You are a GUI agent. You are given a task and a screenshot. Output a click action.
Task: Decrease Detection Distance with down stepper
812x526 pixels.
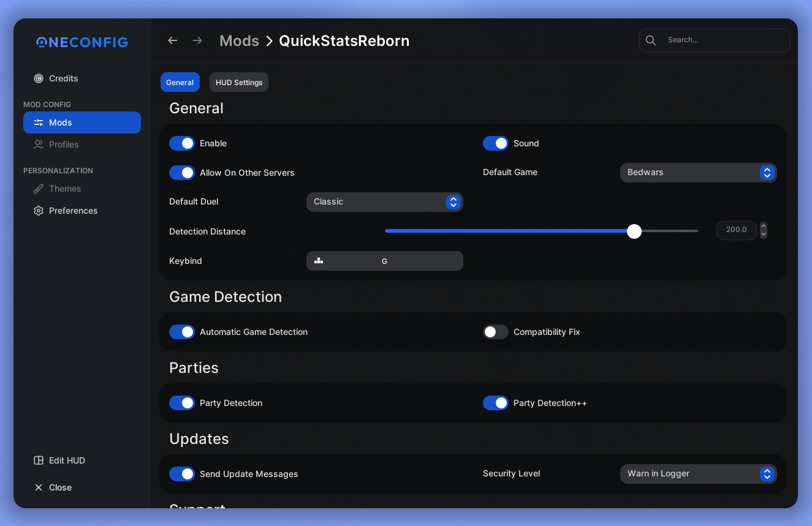[x=764, y=235]
